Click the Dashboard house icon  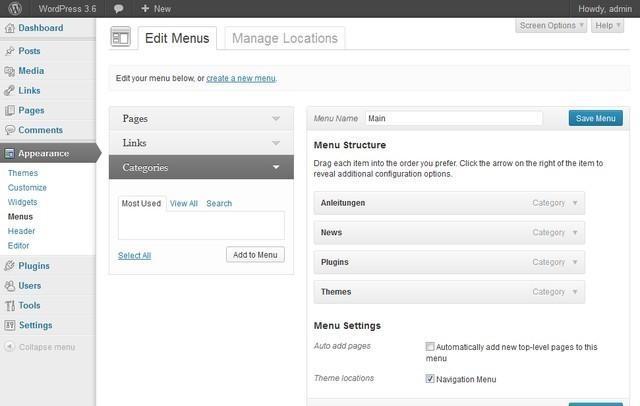click(9, 28)
